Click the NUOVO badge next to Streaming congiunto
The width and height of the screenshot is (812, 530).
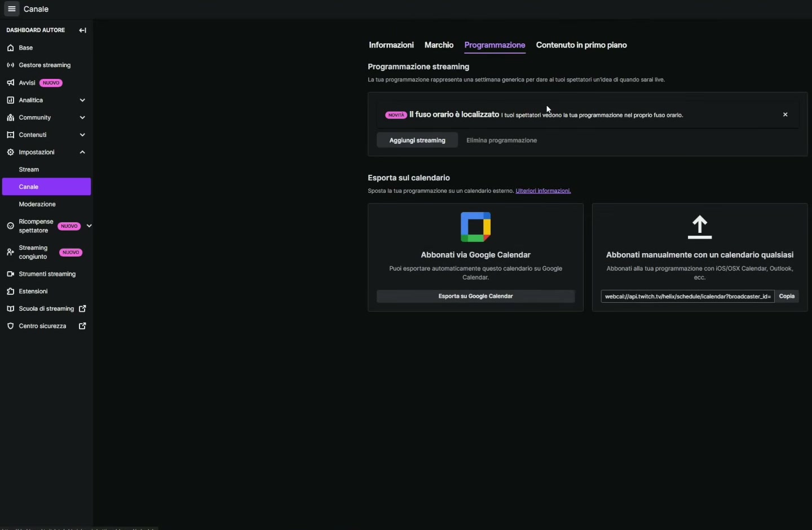(71, 253)
